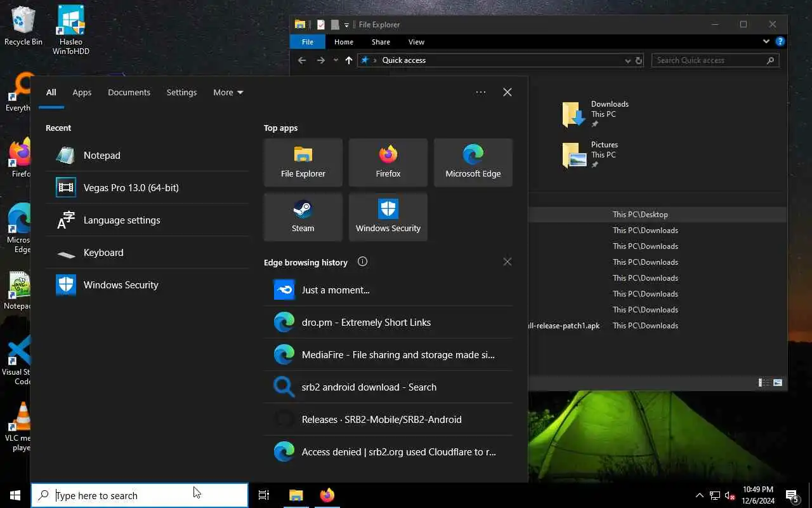
Task: Open the 'Just a moment...' history entry
Action: 388,290
